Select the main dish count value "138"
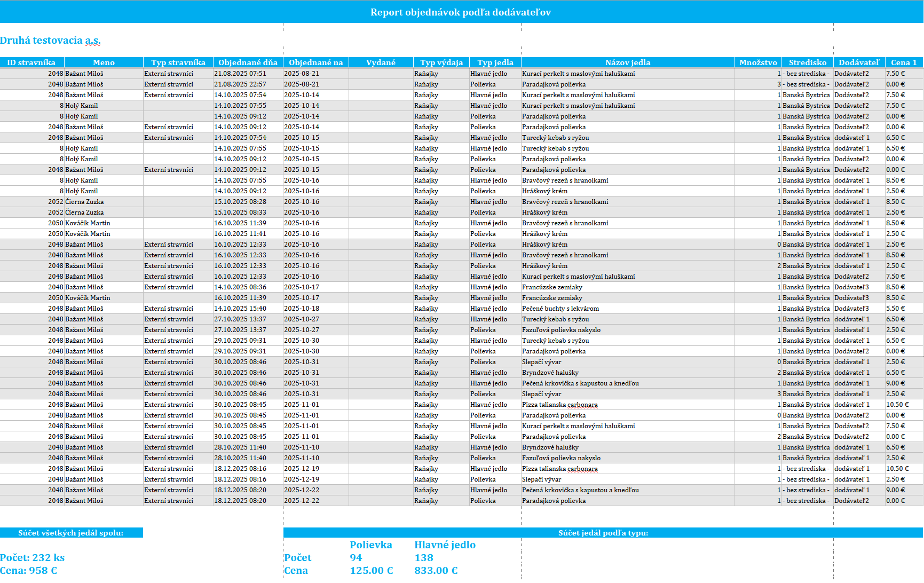Image resolution: width=924 pixels, height=583 pixels. pyautogui.click(x=424, y=558)
